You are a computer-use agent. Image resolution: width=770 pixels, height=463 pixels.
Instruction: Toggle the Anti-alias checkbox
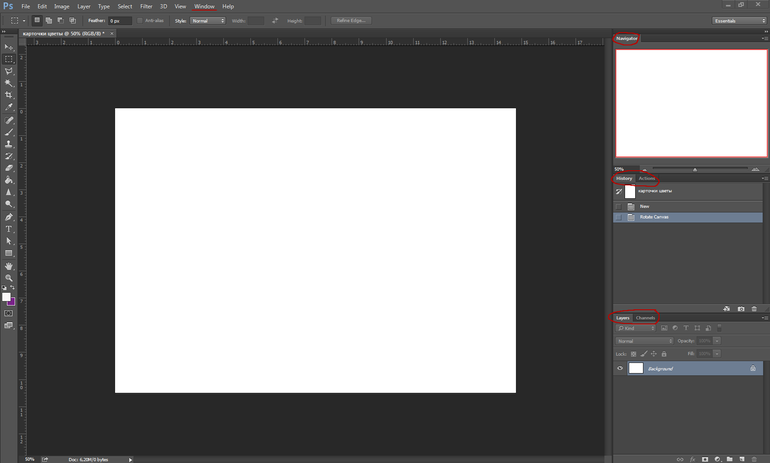140,20
